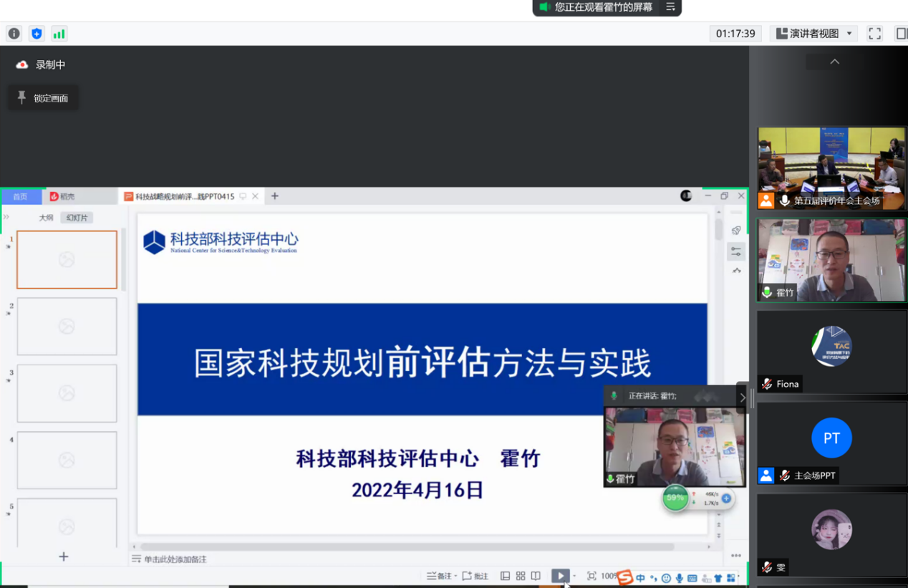Expand the slide panel double-chevron
The width and height of the screenshot is (908, 588).
click(6, 217)
